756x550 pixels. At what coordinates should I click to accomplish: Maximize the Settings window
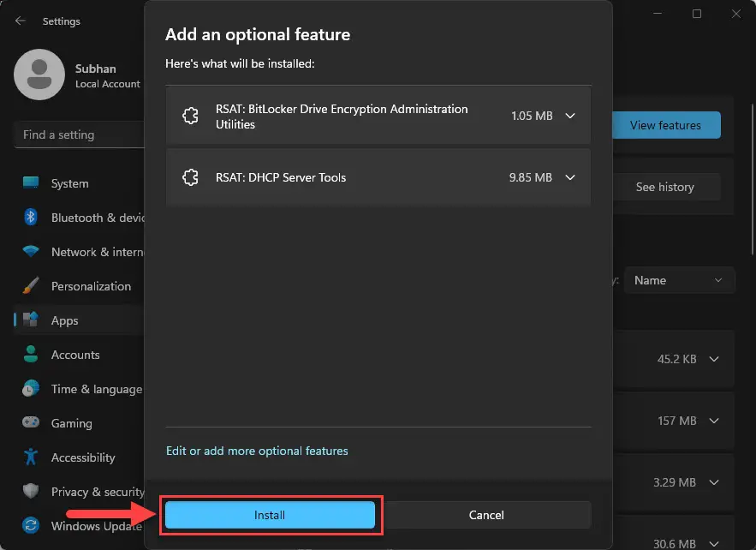click(x=697, y=14)
